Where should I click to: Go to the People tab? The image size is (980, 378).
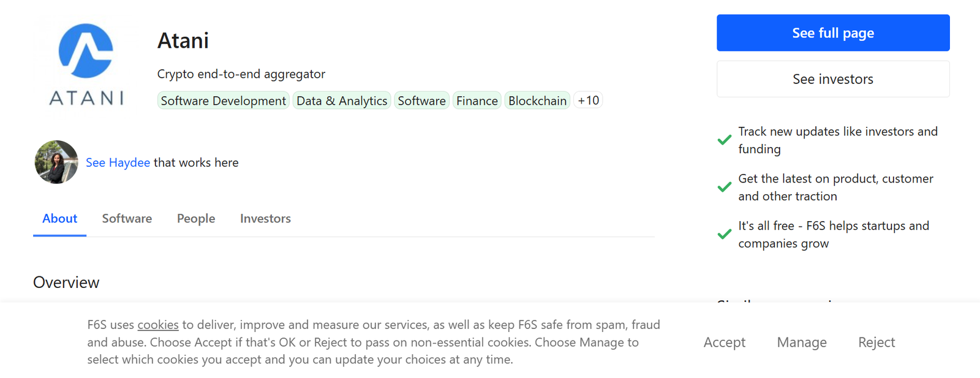[x=196, y=219]
